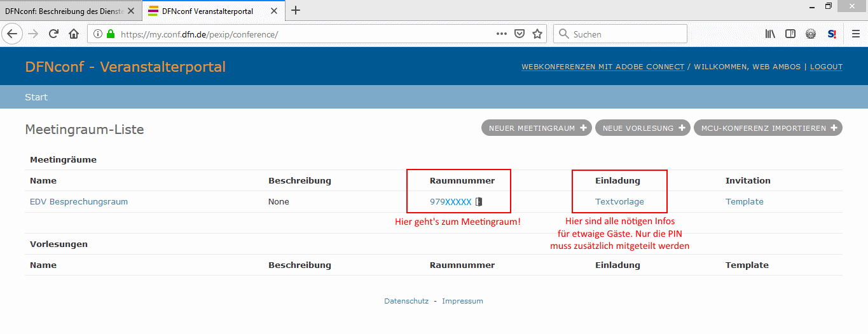The width and height of the screenshot is (868, 334).
Task: Select the DFNconf Veranstalterportal tab
Action: point(207,11)
